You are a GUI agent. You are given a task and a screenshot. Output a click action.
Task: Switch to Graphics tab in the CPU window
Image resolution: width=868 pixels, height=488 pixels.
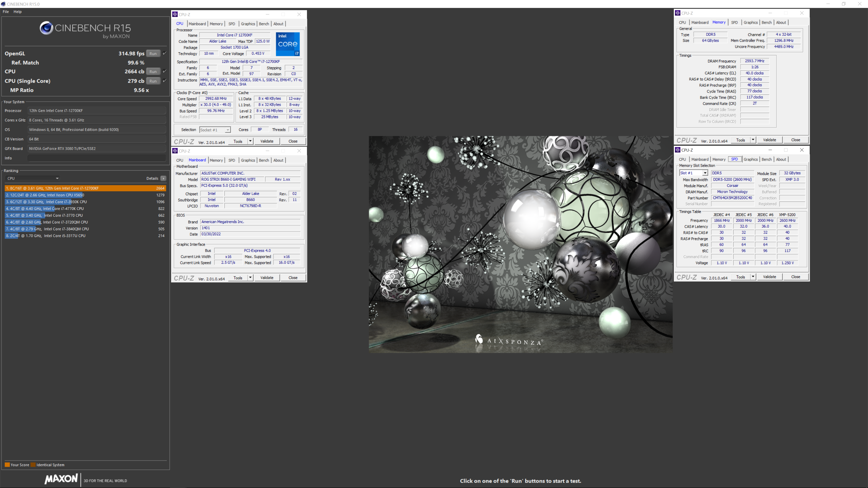(x=248, y=23)
